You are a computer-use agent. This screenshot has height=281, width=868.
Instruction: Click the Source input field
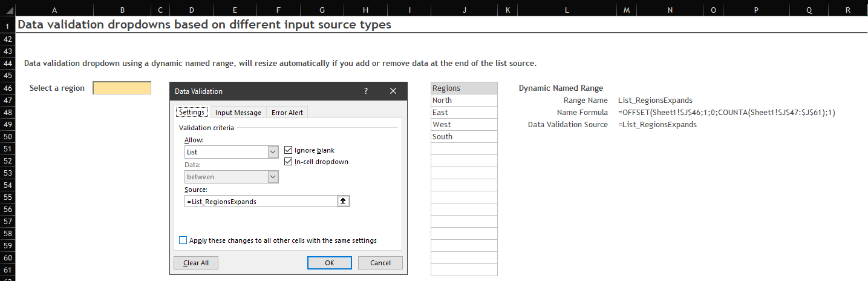pyautogui.click(x=261, y=202)
